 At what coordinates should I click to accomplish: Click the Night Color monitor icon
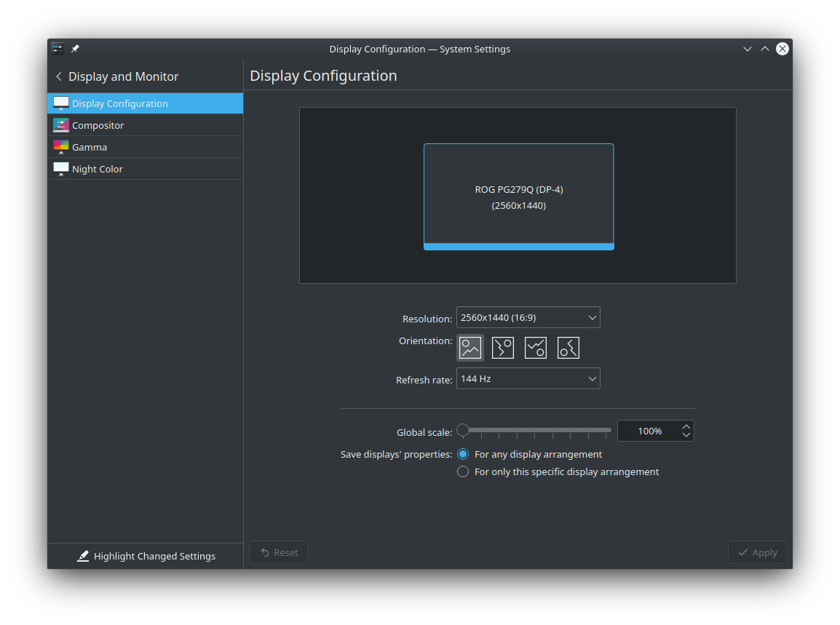pos(61,169)
